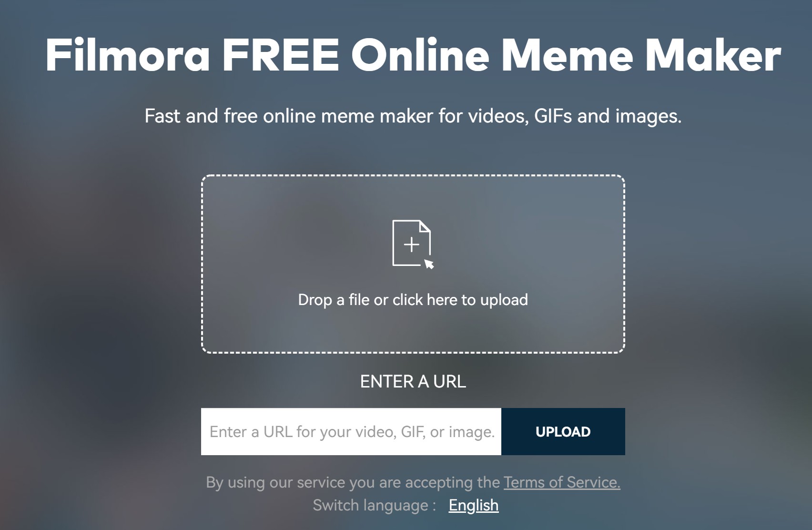Screen dimensions: 812x530
Task: Switch language via the English link
Action: [474, 505]
